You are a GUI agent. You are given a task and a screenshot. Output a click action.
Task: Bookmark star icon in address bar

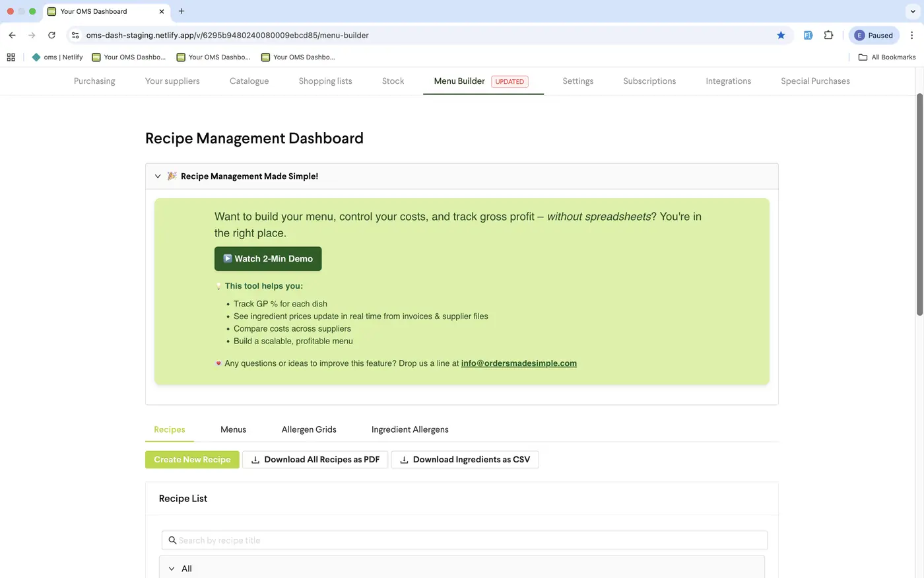pyautogui.click(x=781, y=35)
